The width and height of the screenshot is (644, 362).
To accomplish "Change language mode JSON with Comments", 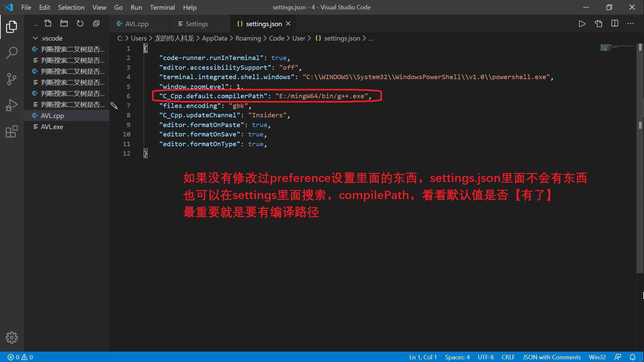I will point(552,357).
